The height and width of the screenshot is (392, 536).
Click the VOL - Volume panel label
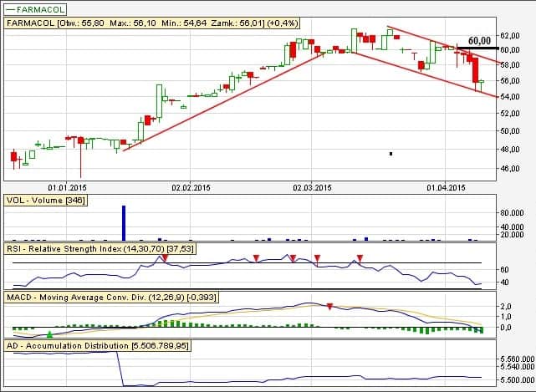click(x=46, y=201)
